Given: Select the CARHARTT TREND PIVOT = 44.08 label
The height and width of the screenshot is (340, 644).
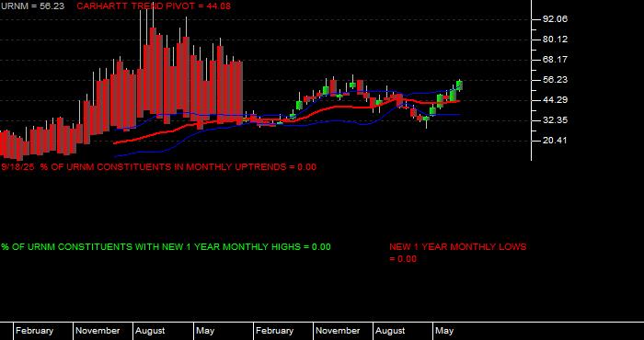Looking at the screenshot, I should pyautogui.click(x=154, y=6).
